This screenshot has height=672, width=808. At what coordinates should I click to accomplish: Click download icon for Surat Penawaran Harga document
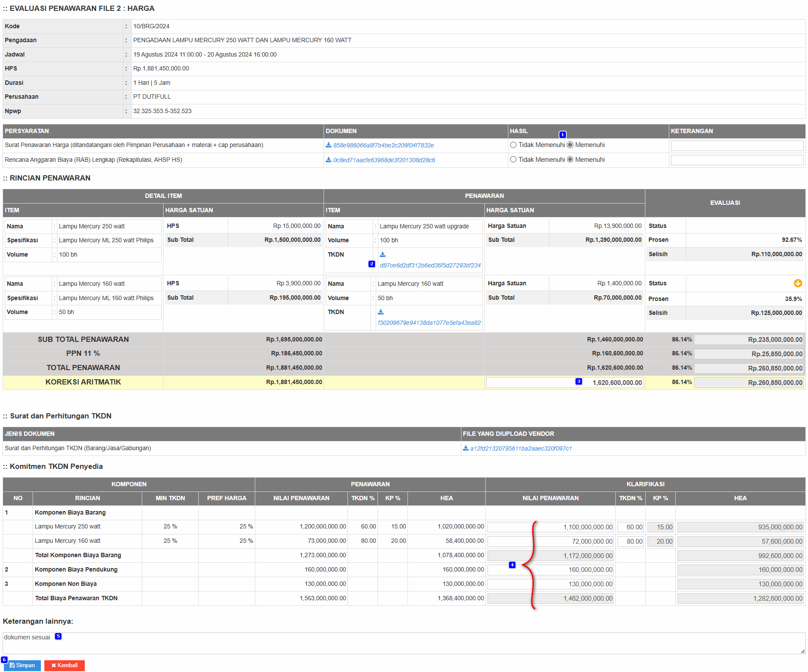[x=328, y=145]
